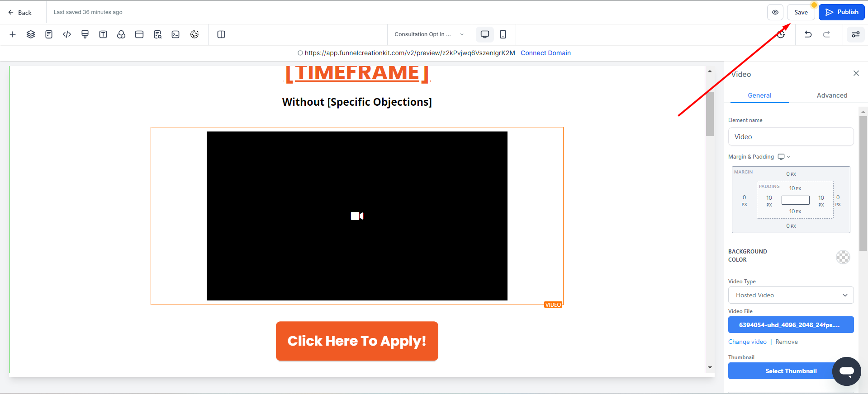Open the background color swatch
The width and height of the screenshot is (868, 394).
843,257
